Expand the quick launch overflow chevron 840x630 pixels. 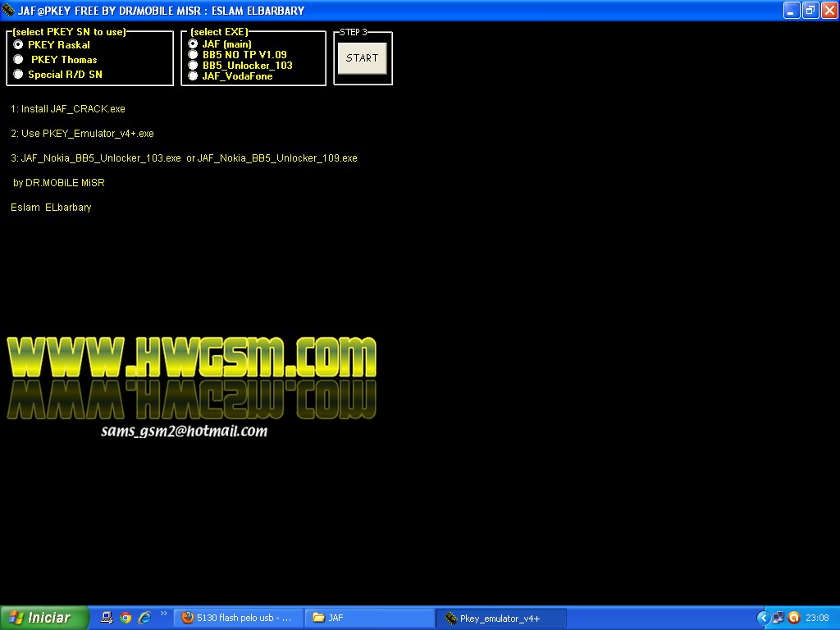tap(163, 614)
